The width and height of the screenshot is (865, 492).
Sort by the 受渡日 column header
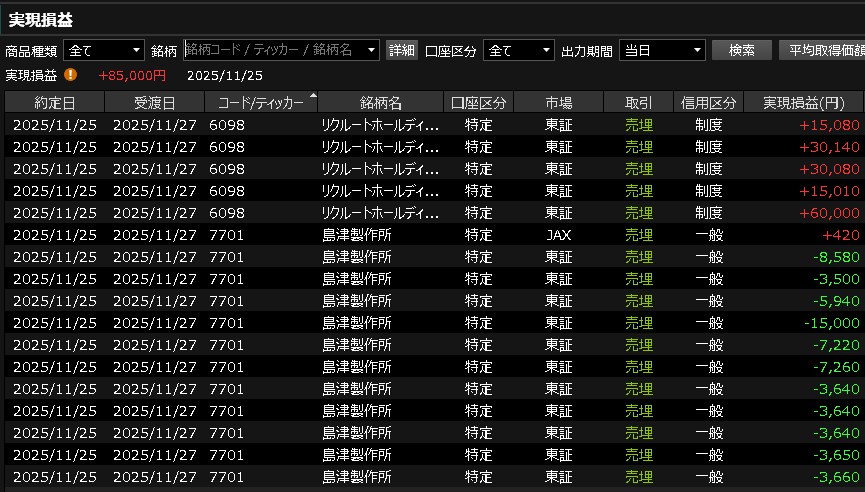(x=154, y=103)
